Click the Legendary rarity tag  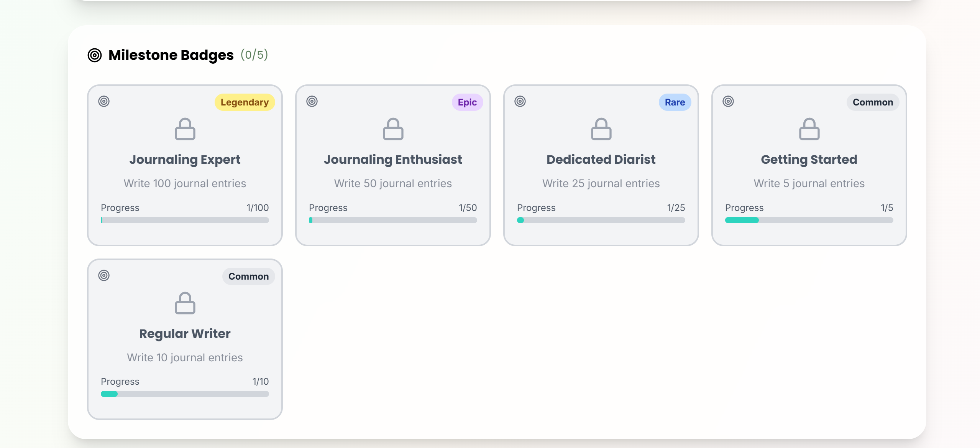click(x=245, y=102)
